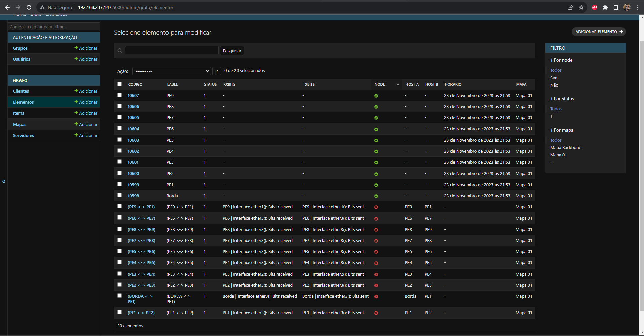Collapse the Por node filter section
The image size is (644, 336).
pyautogui.click(x=561, y=60)
